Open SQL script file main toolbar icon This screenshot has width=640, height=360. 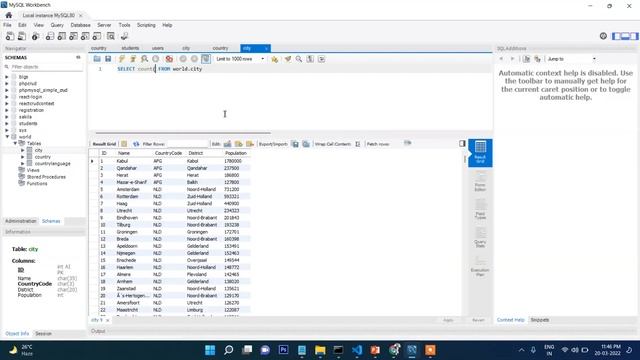point(22,36)
